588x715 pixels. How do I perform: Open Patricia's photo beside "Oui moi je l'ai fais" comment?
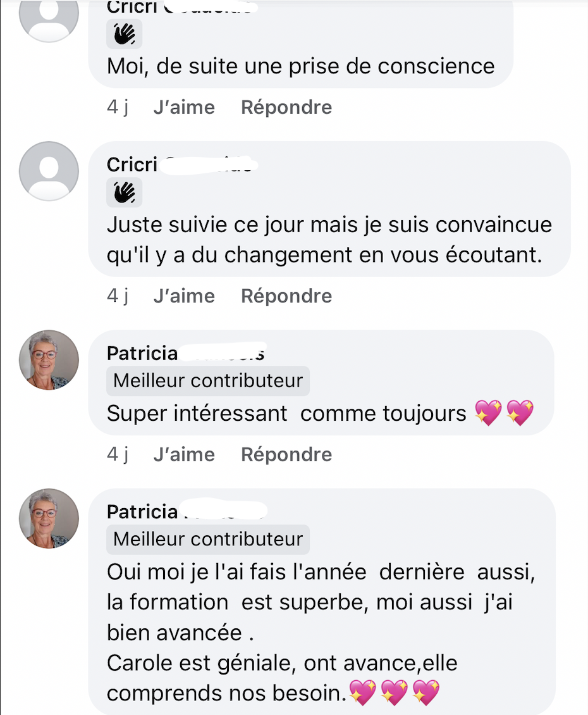49,518
